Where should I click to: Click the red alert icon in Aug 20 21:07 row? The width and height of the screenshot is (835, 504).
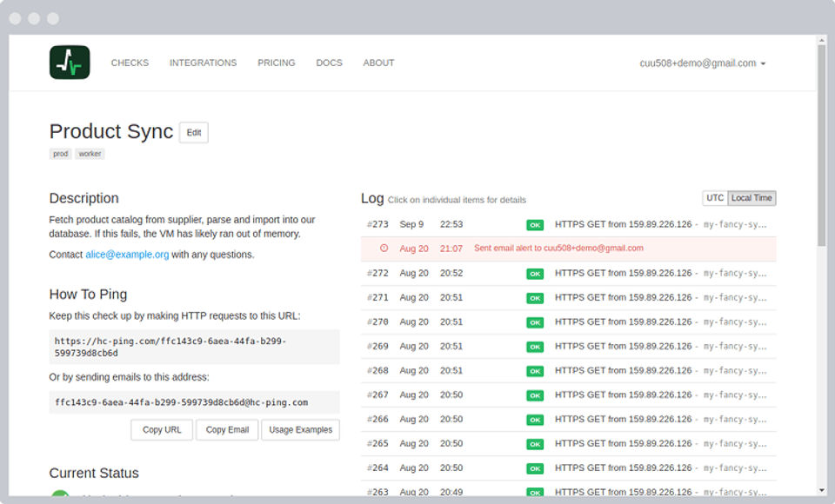tap(384, 248)
